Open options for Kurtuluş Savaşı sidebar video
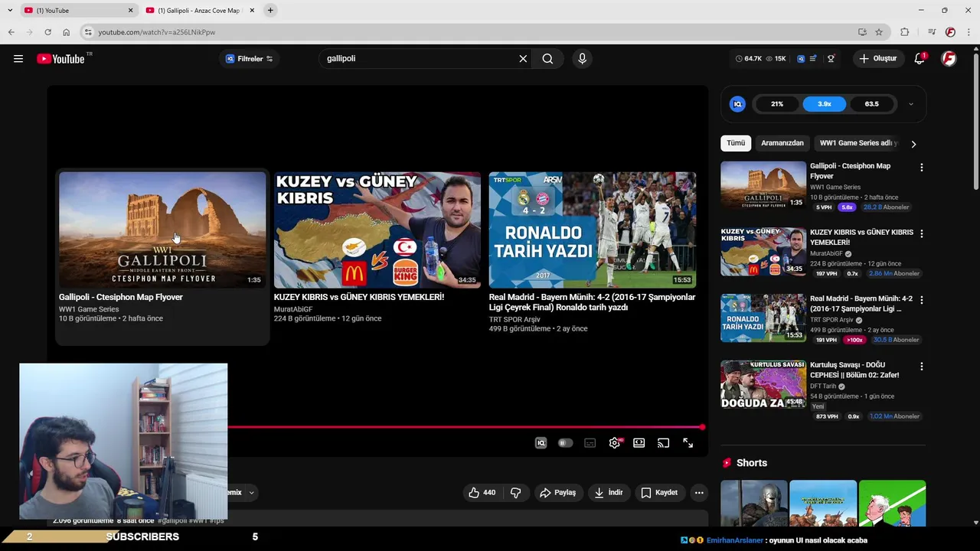The image size is (980, 551). click(921, 367)
